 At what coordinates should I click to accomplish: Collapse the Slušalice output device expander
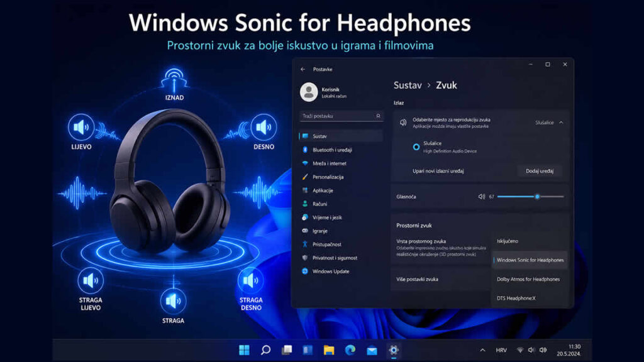(561, 123)
